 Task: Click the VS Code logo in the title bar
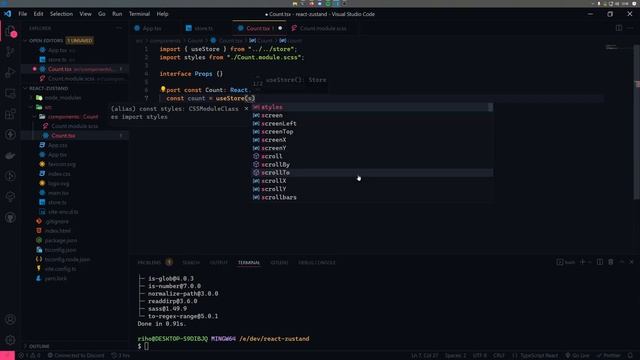8,14
